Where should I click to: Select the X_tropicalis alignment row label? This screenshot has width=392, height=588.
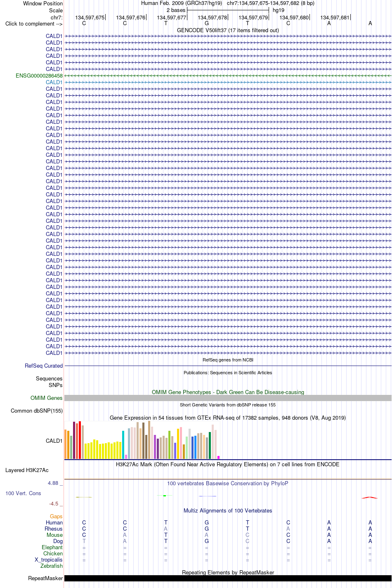click(x=49, y=560)
